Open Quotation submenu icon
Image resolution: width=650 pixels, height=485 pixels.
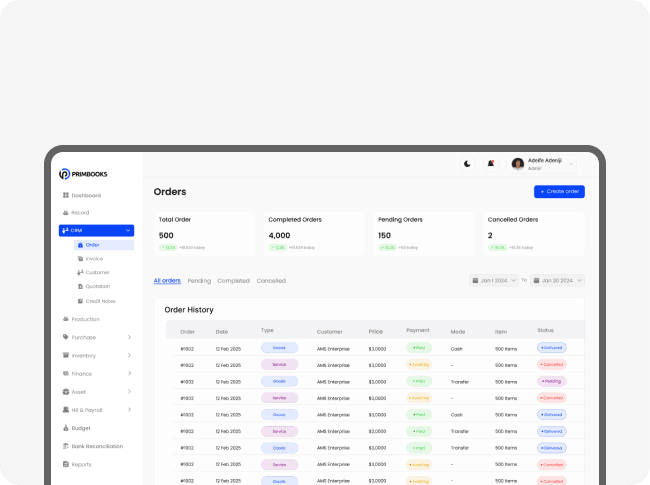pos(80,286)
